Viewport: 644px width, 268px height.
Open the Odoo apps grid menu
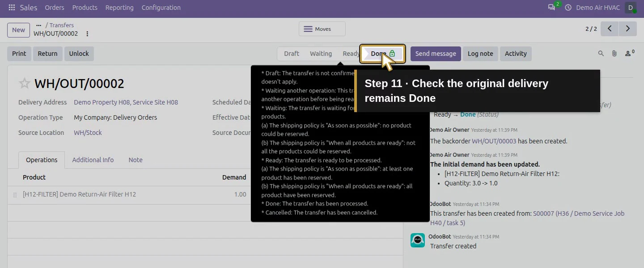(12, 8)
